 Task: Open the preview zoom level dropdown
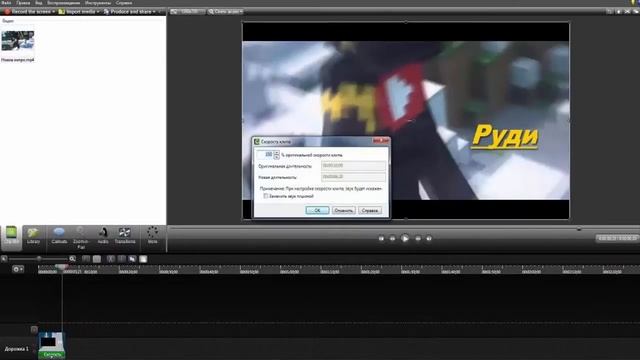click(226, 12)
